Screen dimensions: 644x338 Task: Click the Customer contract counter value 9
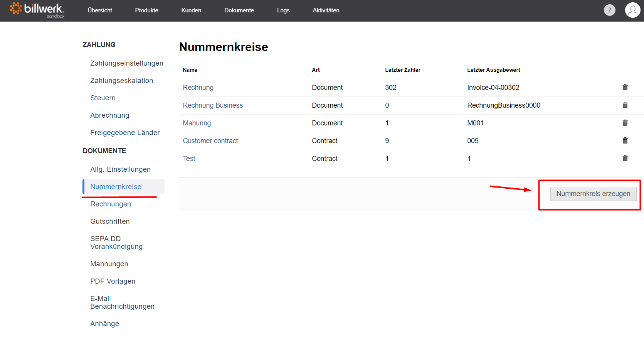[x=387, y=141]
